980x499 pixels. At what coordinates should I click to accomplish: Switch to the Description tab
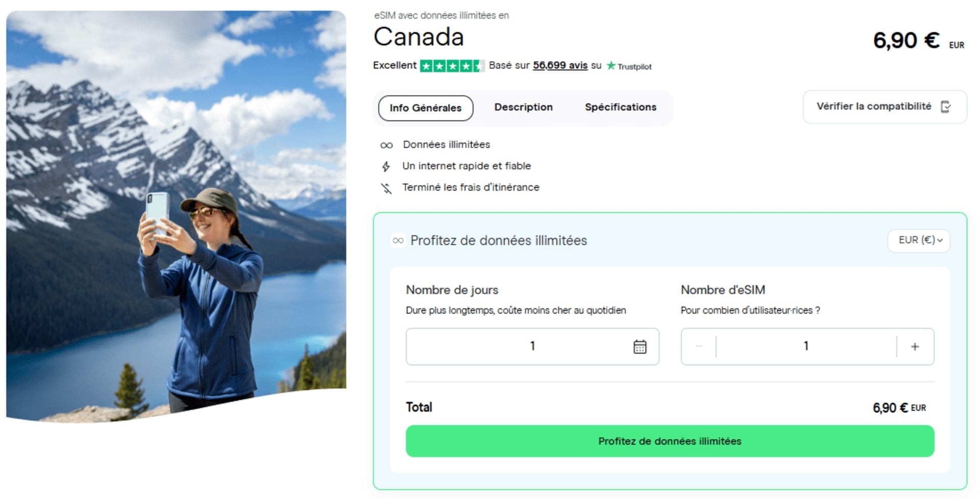523,107
